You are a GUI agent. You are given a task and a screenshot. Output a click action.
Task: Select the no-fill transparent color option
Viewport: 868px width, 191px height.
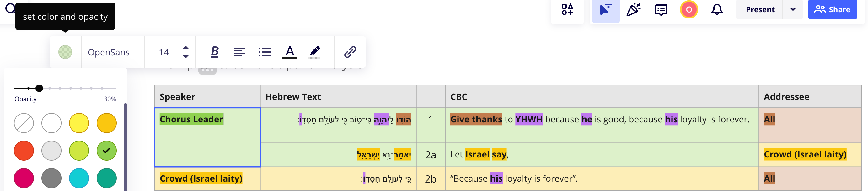24,123
